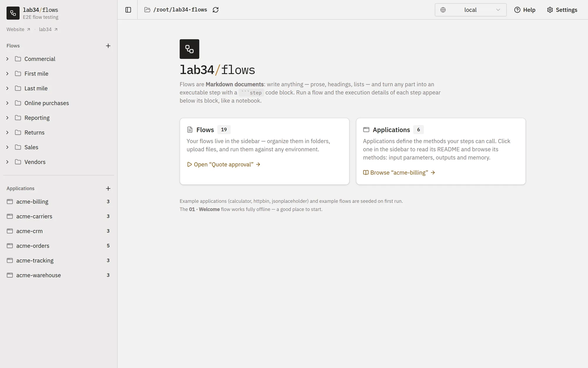Click the Vendors folder icon
The height and width of the screenshot is (368, 588).
pyautogui.click(x=18, y=162)
